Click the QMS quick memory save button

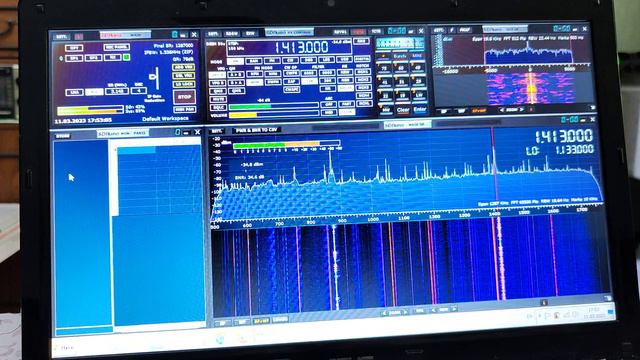coord(218,91)
